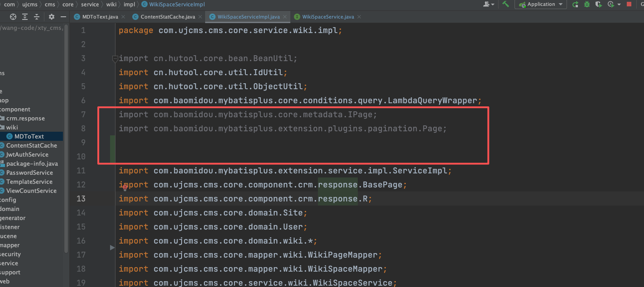
Task: Click line number 13 in the gutter
Action: click(81, 199)
